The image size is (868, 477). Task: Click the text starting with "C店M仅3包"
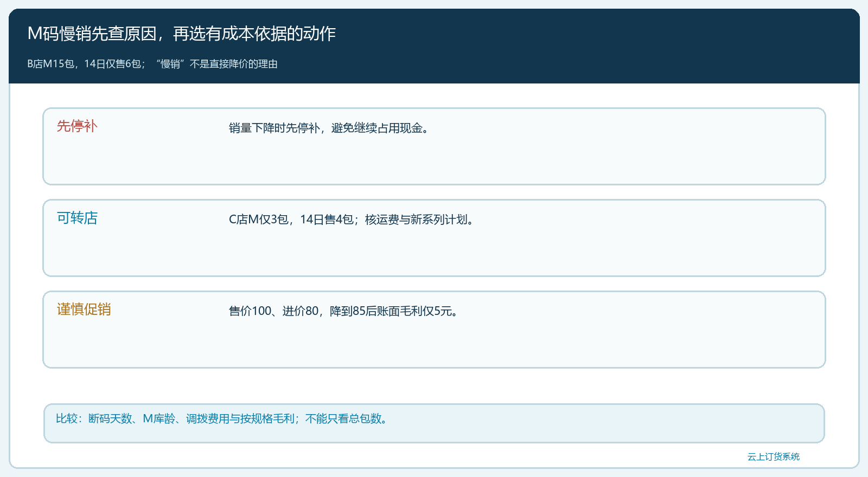(x=351, y=220)
